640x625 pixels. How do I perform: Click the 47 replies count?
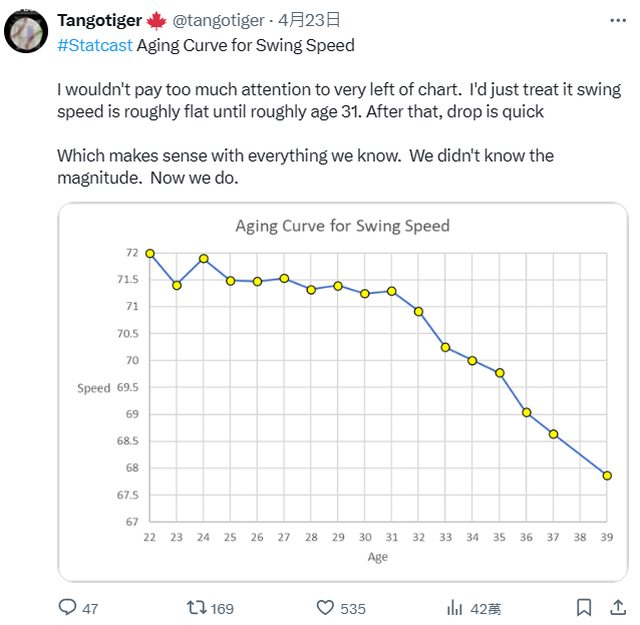(90, 608)
